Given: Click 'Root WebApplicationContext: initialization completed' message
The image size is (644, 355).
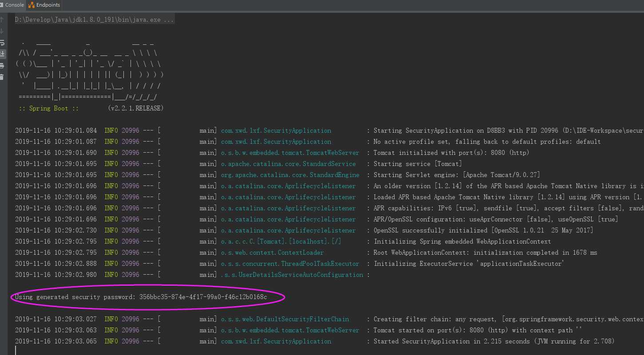Looking at the screenshot, I should [486, 252].
